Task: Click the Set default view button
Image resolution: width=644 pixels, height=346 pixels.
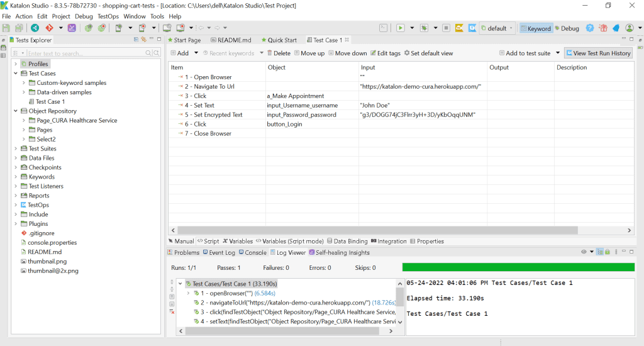Action: pos(428,53)
